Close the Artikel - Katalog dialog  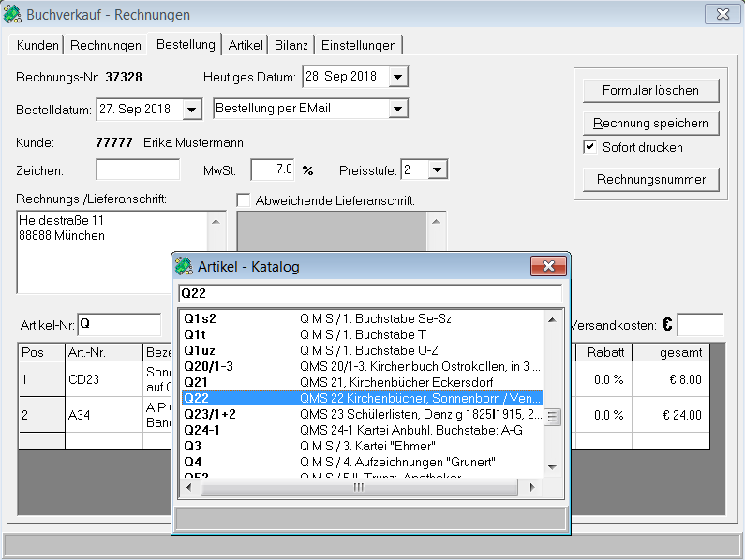547,267
